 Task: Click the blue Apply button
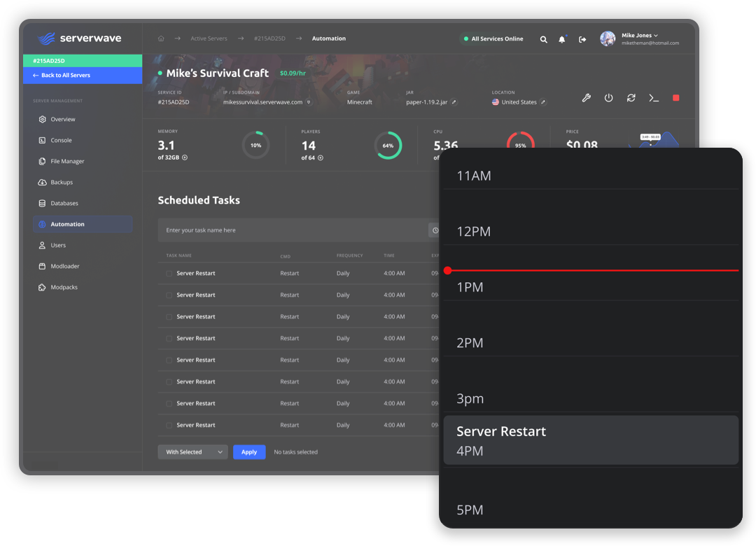(x=249, y=452)
